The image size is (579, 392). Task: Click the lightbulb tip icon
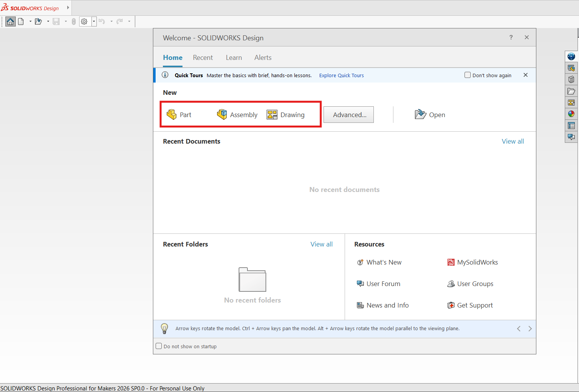click(x=164, y=329)
